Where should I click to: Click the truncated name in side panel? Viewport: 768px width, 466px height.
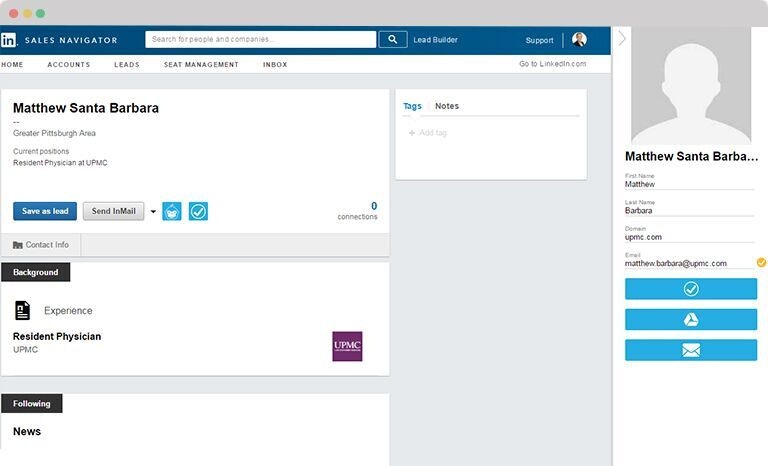coord(691,157)
